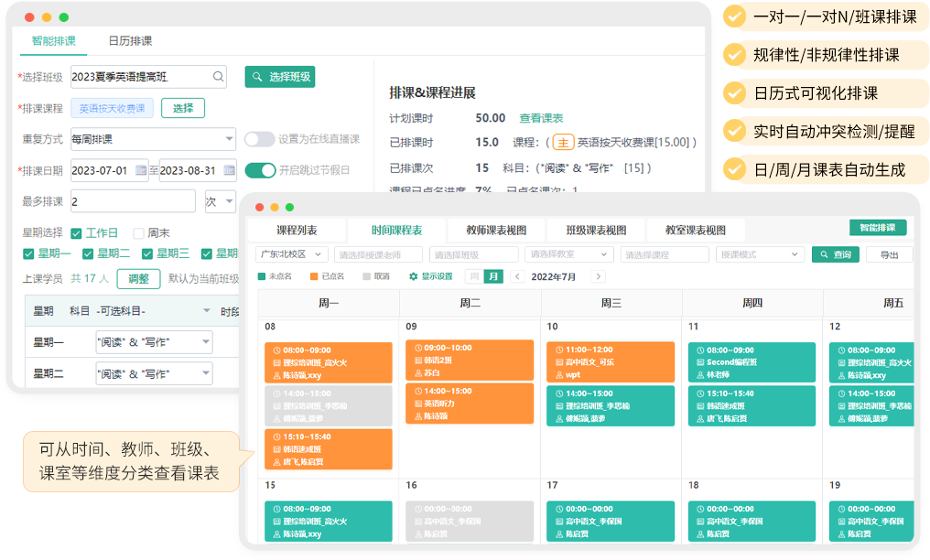The width and height of the screenshot is (930, 560).
Task: Open the start date calendar picker icon
Action: (x=140, y=170)
